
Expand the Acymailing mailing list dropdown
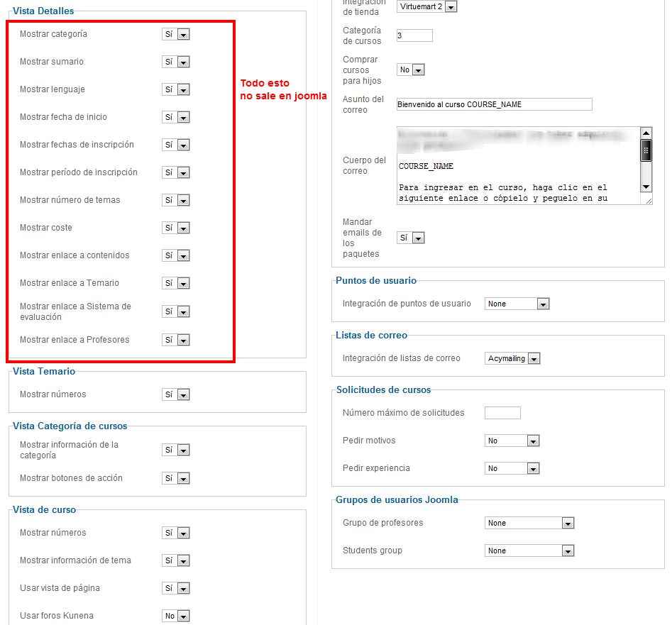coord(512,358)
